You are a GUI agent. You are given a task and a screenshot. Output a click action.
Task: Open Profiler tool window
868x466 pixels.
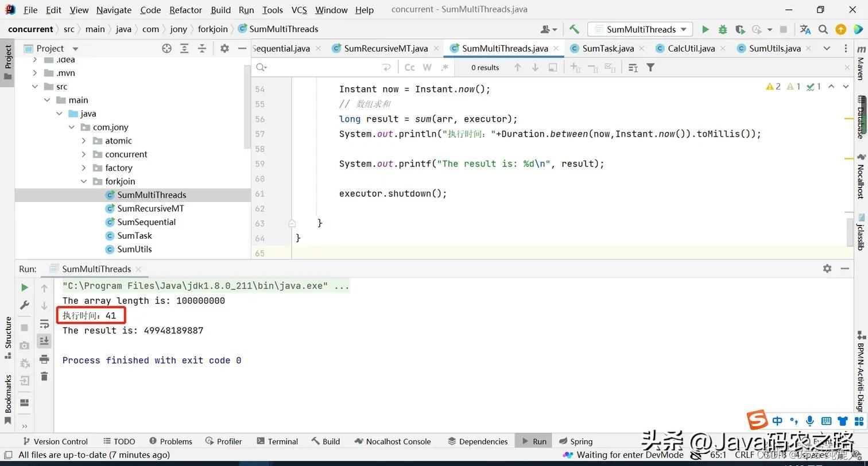click(x=224, y=441)
